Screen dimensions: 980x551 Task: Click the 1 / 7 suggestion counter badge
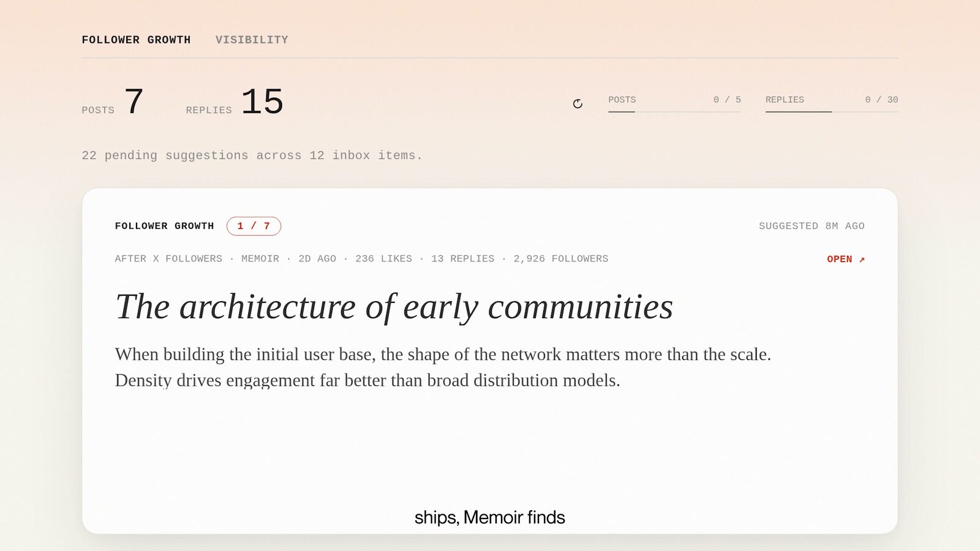coord(254,226)
